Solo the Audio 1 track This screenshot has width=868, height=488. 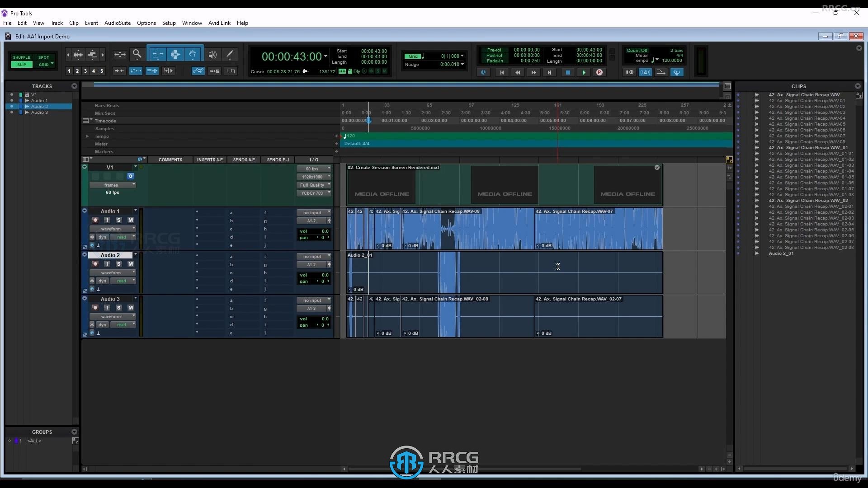[x=118, y=220]
